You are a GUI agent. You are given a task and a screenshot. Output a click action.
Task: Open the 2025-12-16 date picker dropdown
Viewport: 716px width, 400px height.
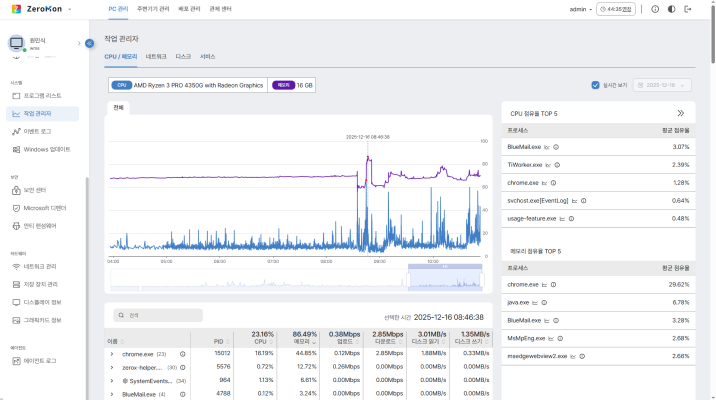coord(661,85)
